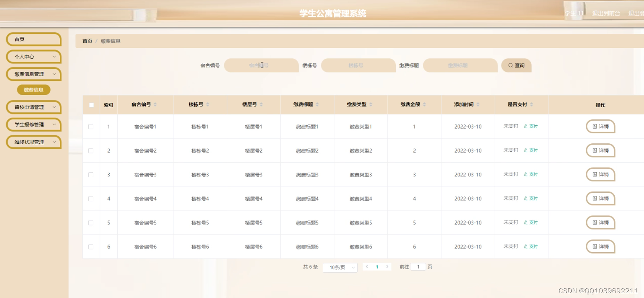Click 支付 pay link in row 6
The width and height of the screenshot is (644, 298).
(x=531, y=247)
